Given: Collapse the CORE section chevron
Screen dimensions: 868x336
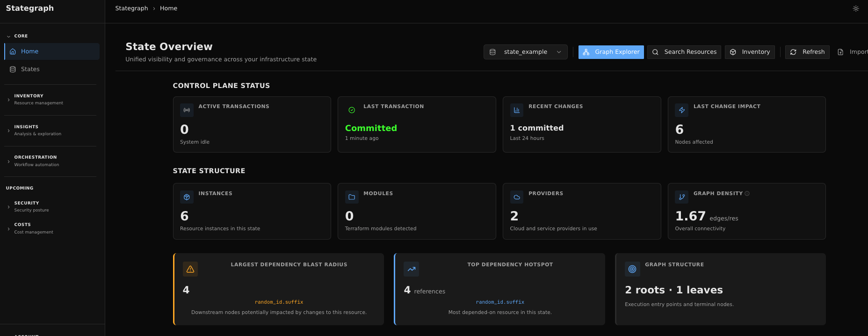Looking at the screenshot, I should [x=8, y=36].
